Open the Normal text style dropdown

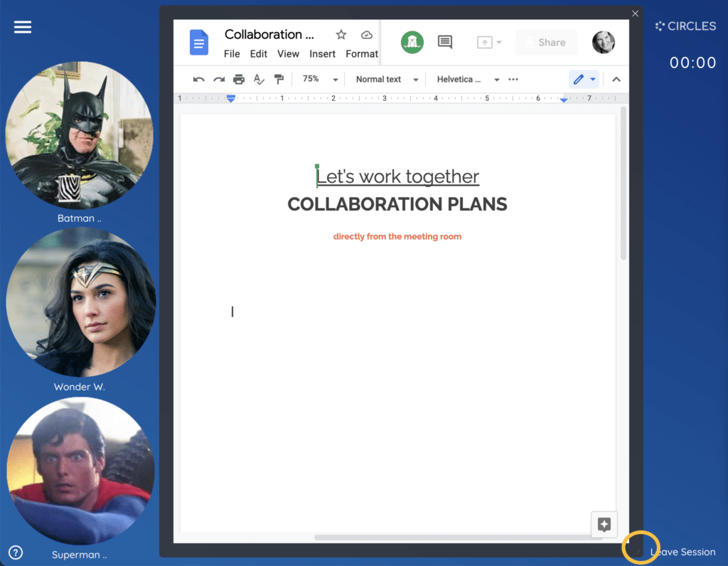[x=387, y=80]
